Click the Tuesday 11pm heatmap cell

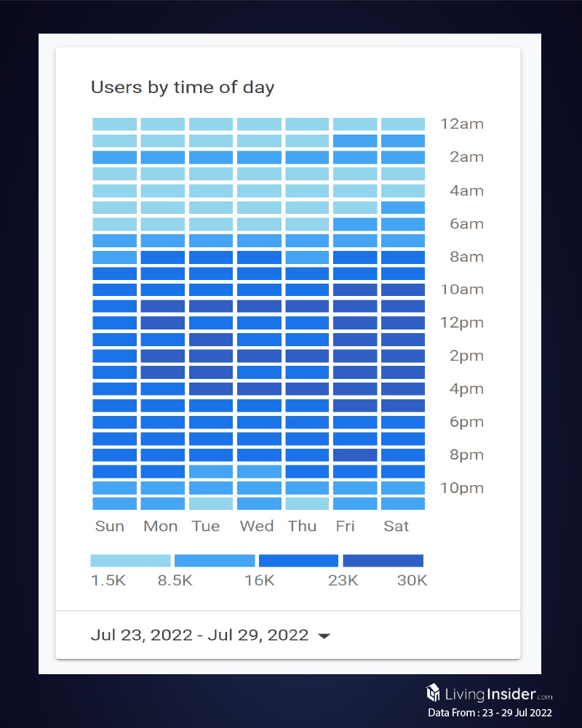tap(211, 503)
